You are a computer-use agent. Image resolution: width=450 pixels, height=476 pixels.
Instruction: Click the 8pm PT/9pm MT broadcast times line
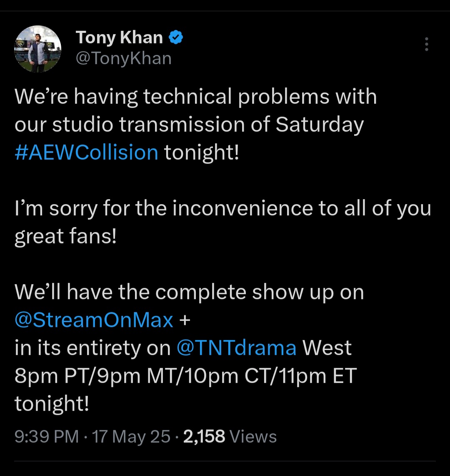(185, 376)
